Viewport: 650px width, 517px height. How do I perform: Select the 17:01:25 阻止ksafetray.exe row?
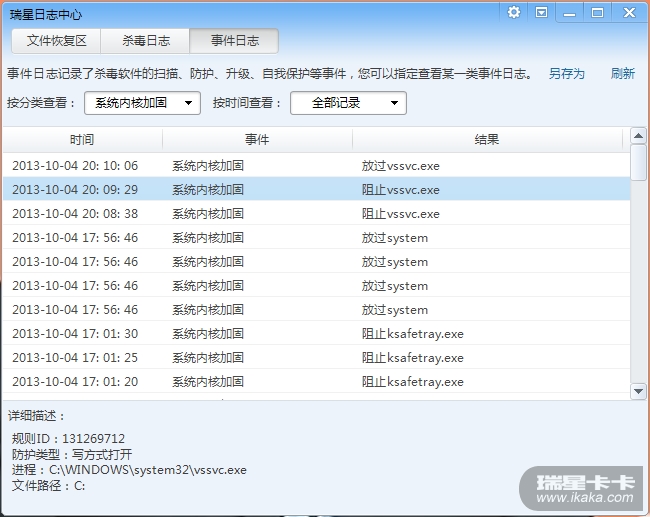(x=317, y=357)
